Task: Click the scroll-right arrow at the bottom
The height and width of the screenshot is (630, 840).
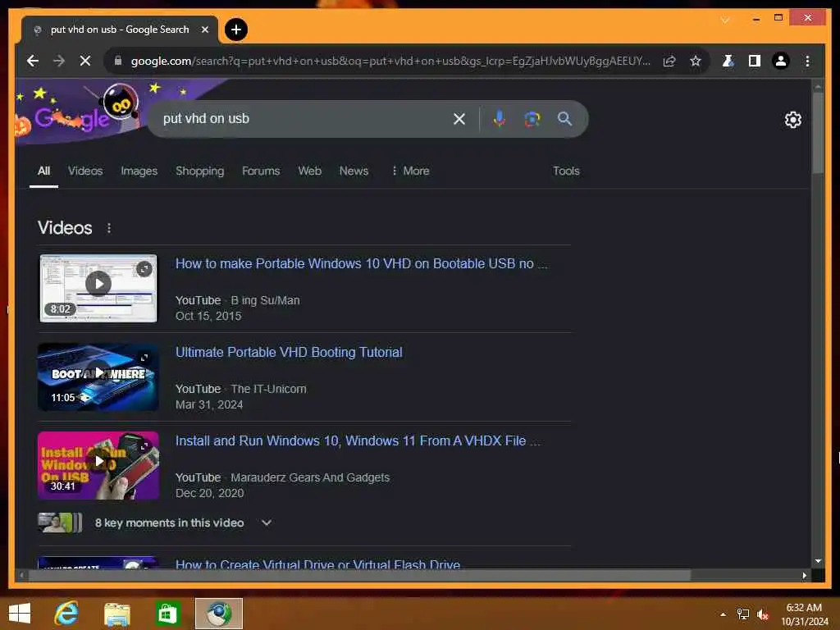Action: [x=804, y=575]
